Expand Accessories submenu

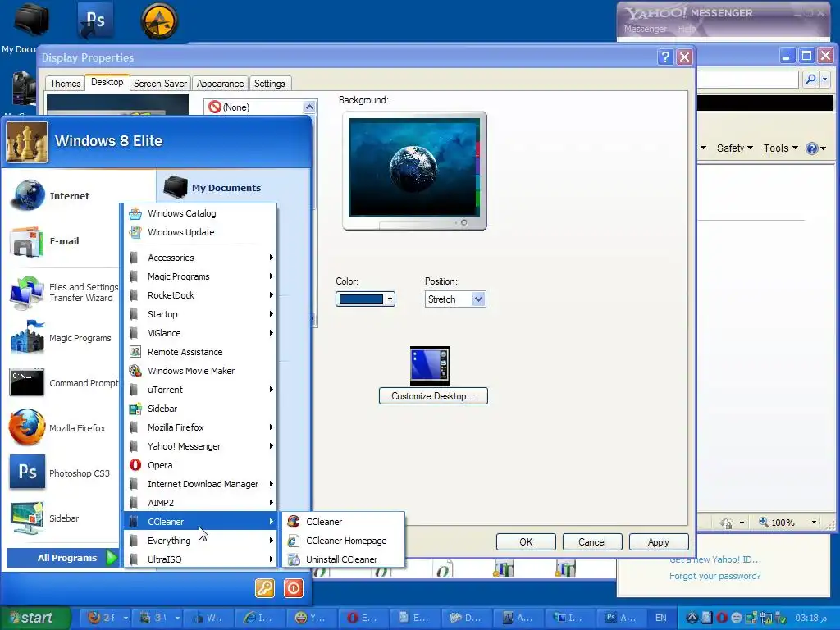pyautogui.click(x=200, y=258)
